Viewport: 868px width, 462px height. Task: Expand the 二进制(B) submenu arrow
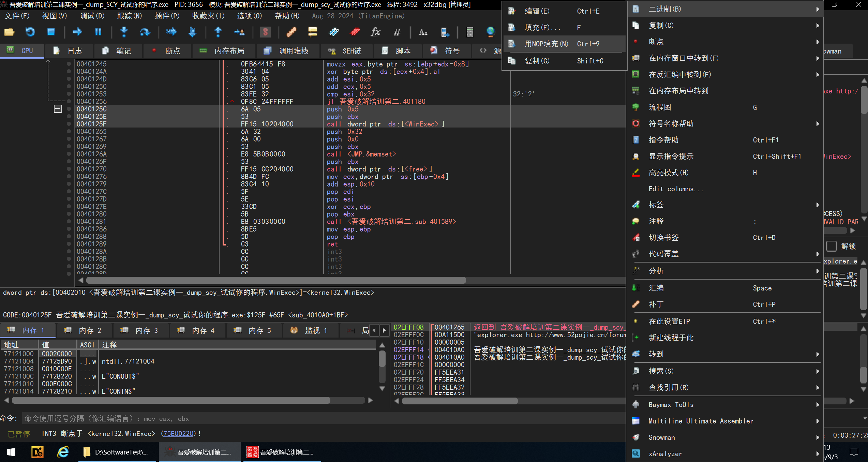click(x=818, y=9)
